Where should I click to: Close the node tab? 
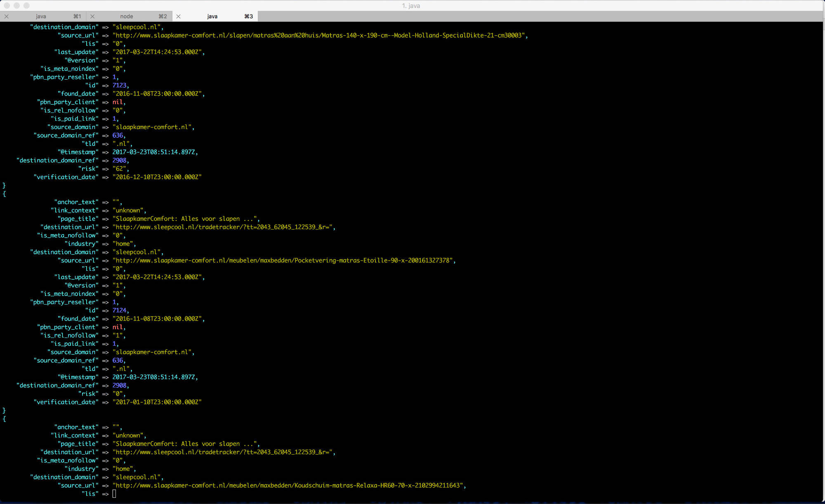point(92,16)
